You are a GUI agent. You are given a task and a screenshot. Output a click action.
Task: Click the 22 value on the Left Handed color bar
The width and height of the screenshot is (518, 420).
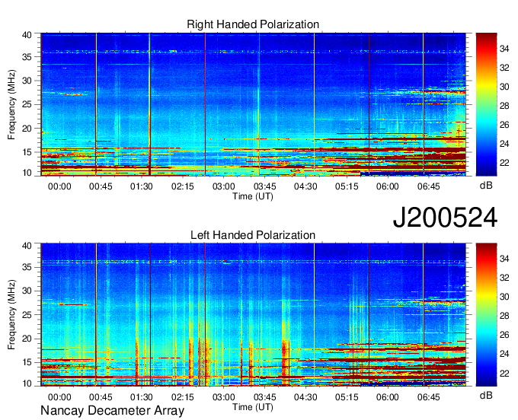pyautogui.click(x=504, y=374)
